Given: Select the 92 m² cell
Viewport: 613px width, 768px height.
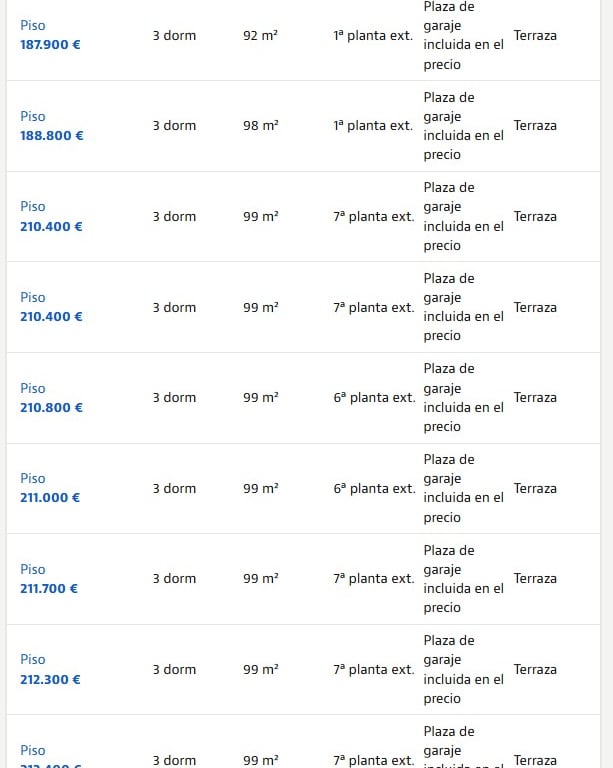Looking at the screenshot, I should [x=260, y=35].
